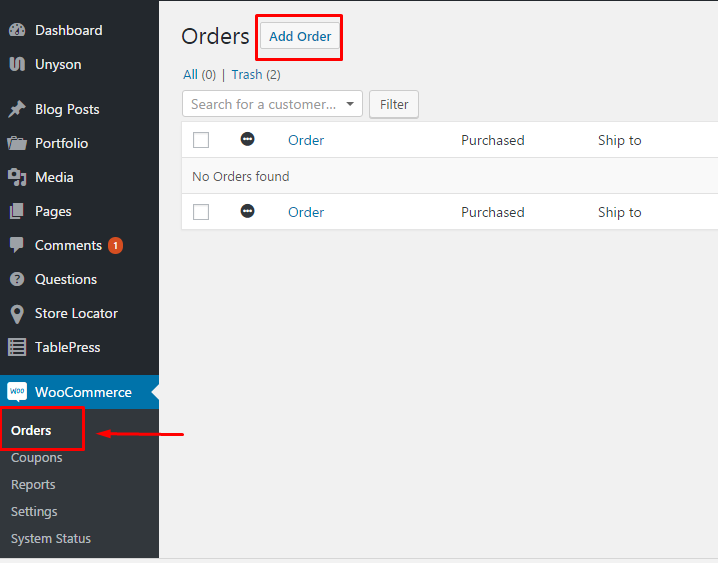The height and width of the screenshot is (563, 718).
Task: Click the Store Locator map pin icon
Action: click(17, 314)
